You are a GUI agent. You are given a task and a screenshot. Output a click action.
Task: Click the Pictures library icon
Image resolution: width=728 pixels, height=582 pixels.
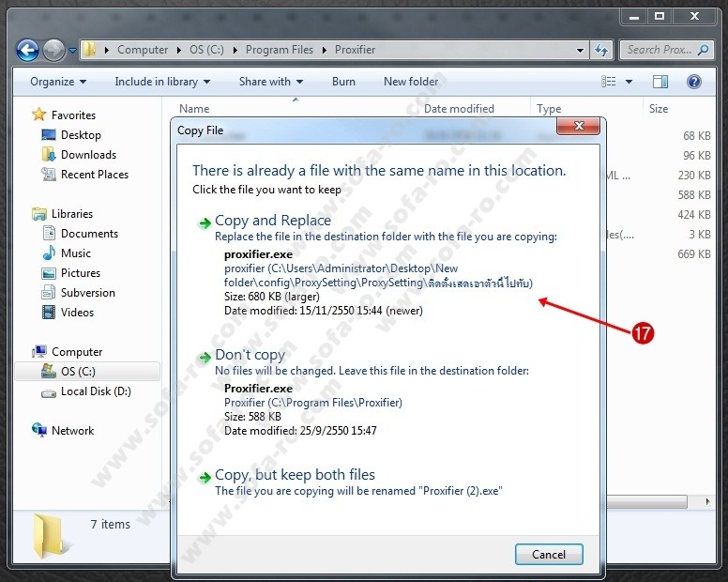point(48,273)
